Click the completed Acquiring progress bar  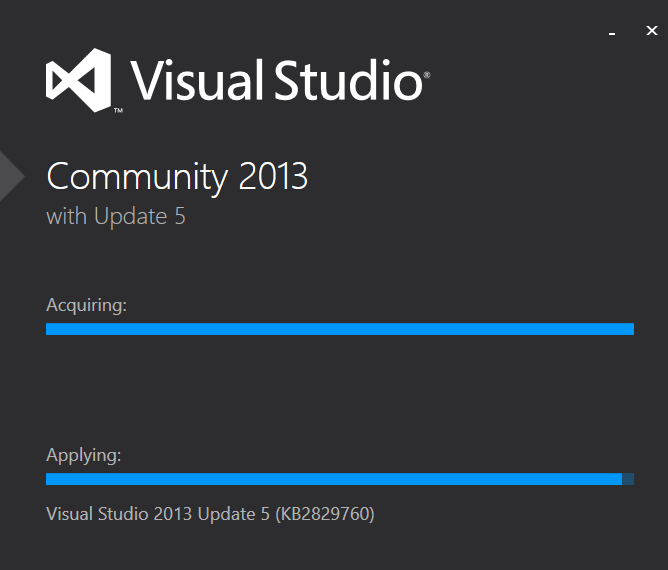click(x=340, y=329)
